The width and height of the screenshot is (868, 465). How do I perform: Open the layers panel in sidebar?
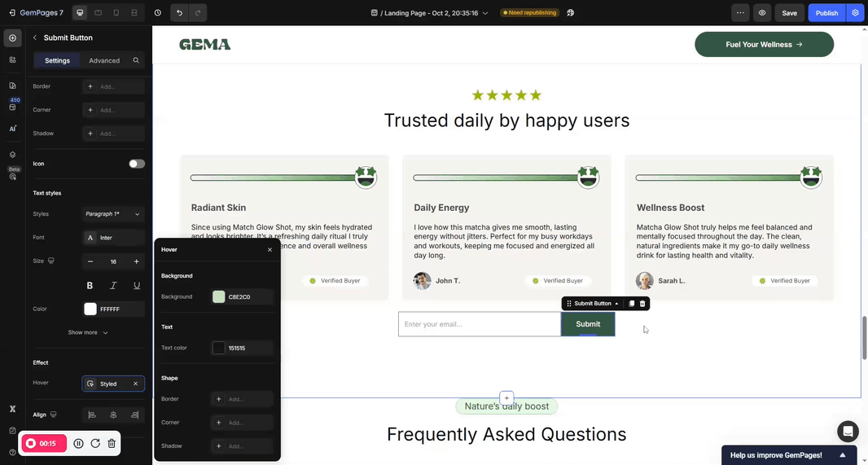pyautogui.click(x=12, y=154)
